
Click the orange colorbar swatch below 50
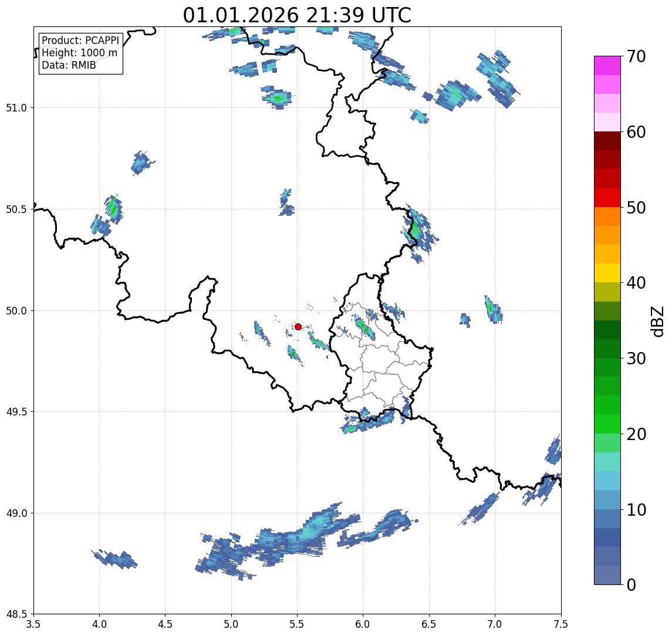coord(607,216)
